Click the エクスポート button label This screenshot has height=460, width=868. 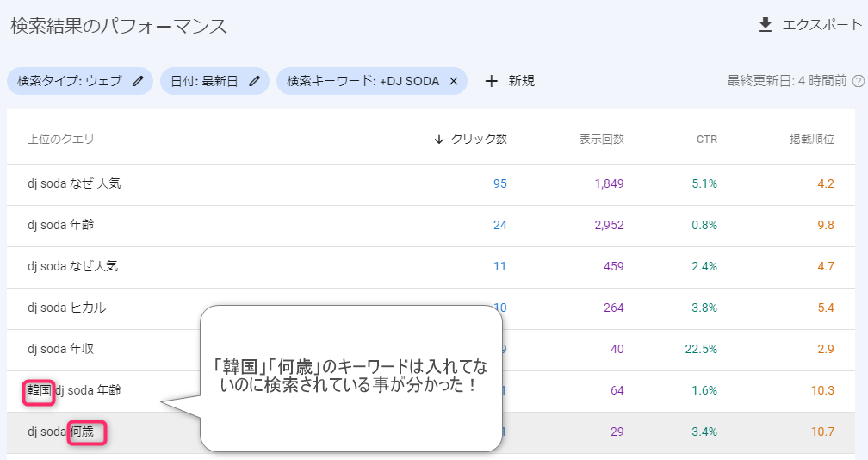pos(821,25)
